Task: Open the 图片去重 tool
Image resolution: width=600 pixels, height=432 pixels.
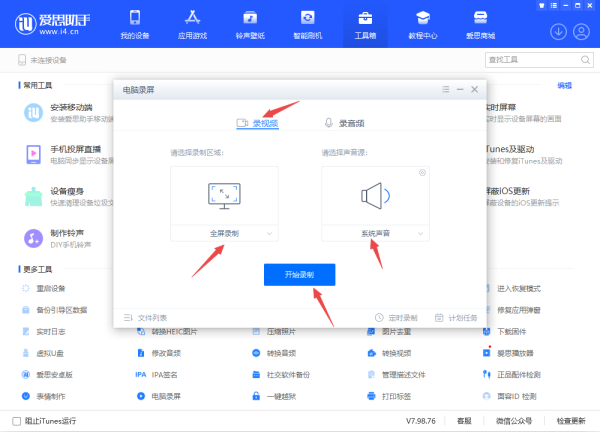Action: (x=389, y=331)
